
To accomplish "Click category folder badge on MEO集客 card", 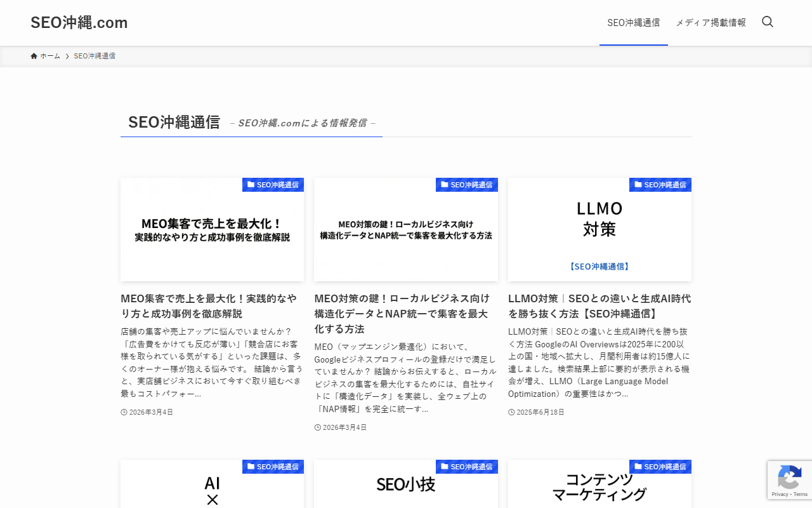I will pos(273,185).
